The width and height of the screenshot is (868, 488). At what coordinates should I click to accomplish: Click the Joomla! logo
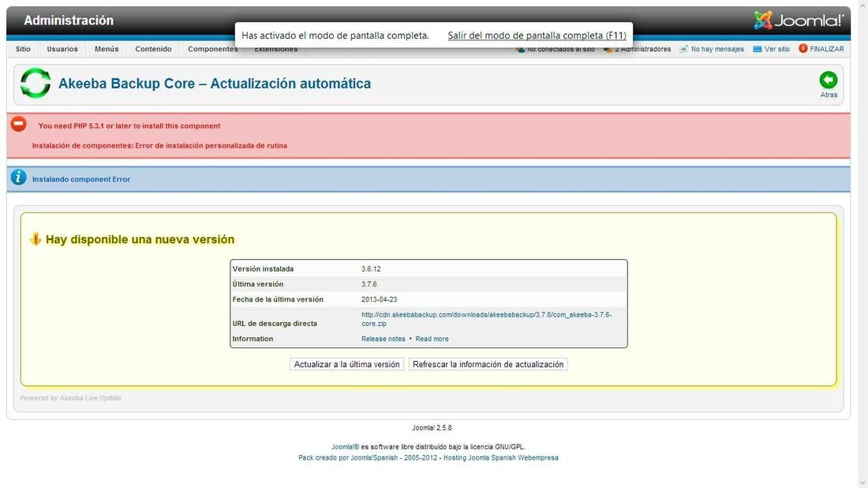coord(799,21)
